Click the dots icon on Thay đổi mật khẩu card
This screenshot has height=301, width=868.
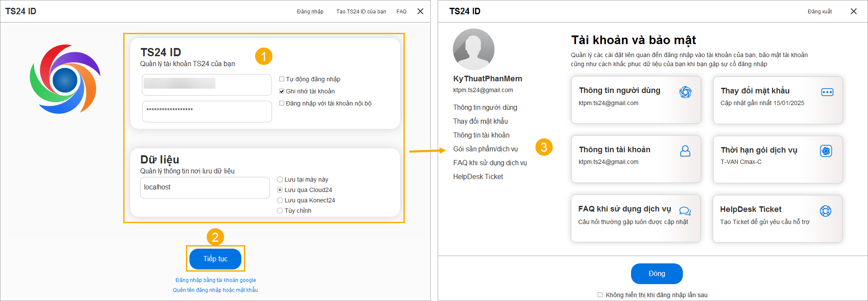[x=827, y=92]
